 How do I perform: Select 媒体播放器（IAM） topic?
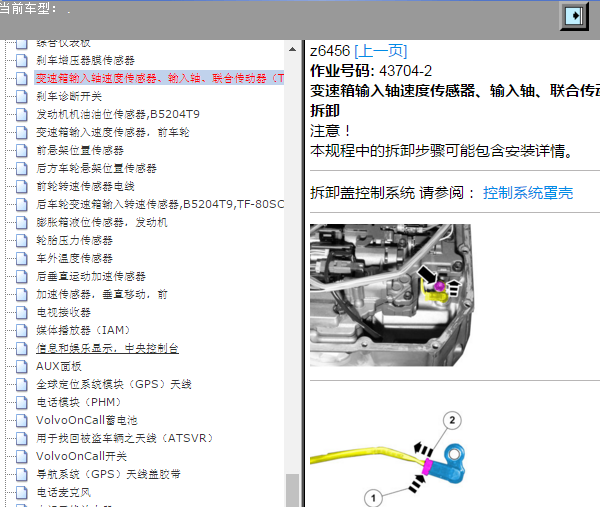tap(84, 330)
